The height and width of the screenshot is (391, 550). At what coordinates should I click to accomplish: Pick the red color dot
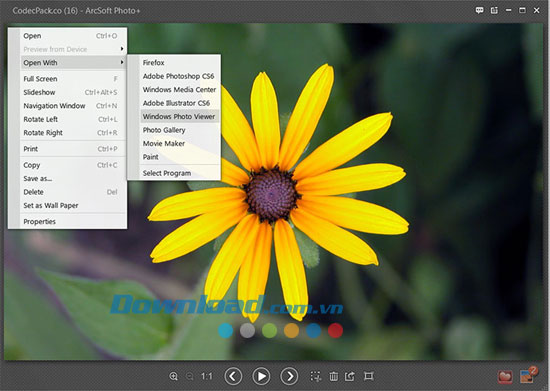335,331
